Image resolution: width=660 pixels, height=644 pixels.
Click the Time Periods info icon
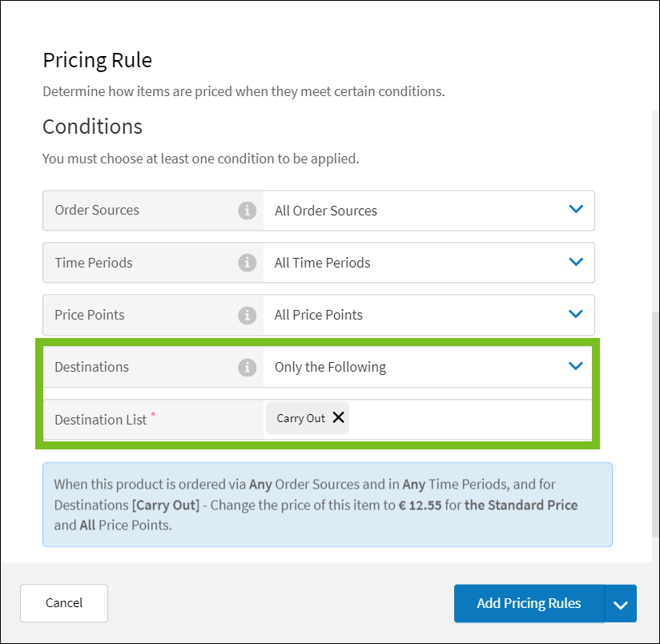(247, 262)
